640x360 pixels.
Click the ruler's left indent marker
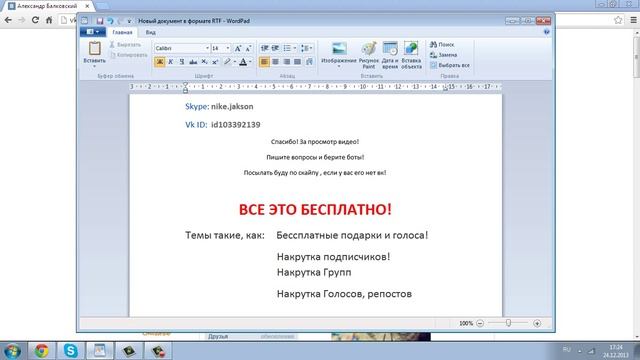185,87
